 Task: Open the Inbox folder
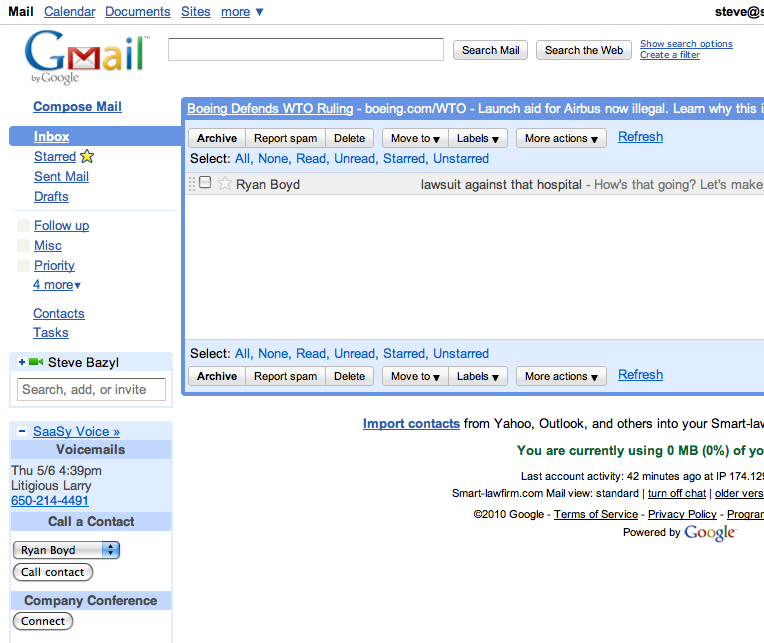[x=52, y=136]
